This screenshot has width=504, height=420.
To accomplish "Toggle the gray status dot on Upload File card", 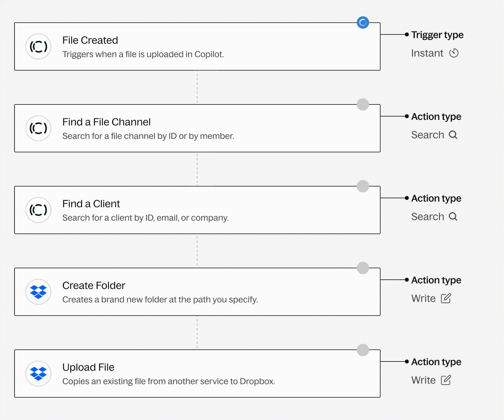I will (x=363, y=350).
